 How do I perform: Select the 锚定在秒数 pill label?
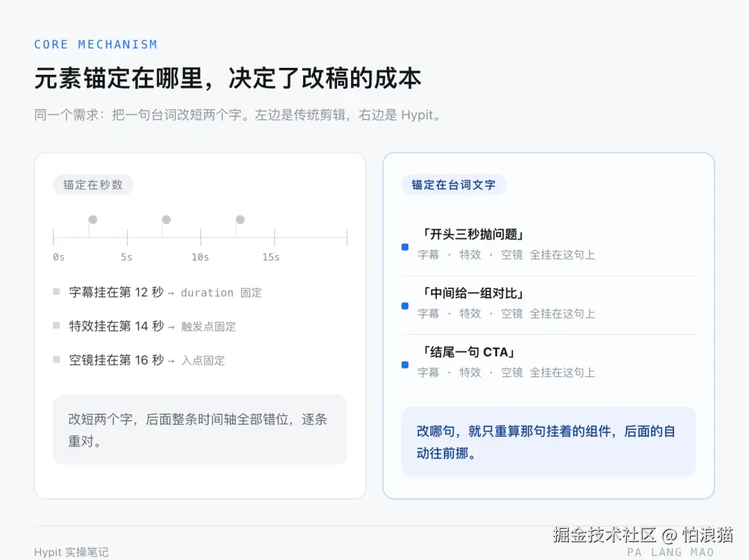pyautogui.click(x=93, y=185)
